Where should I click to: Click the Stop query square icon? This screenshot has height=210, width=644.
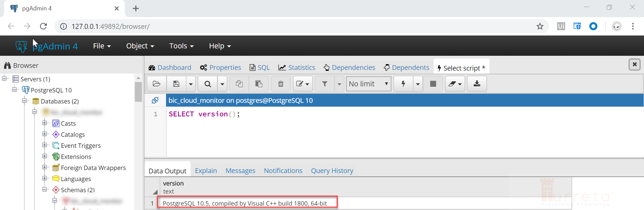point(433,84)
